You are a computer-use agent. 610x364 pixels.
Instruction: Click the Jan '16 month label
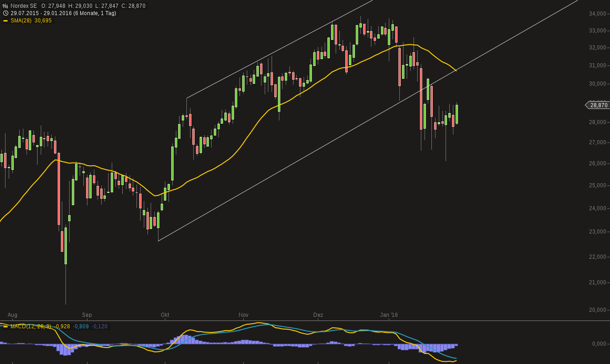(389, 315)
